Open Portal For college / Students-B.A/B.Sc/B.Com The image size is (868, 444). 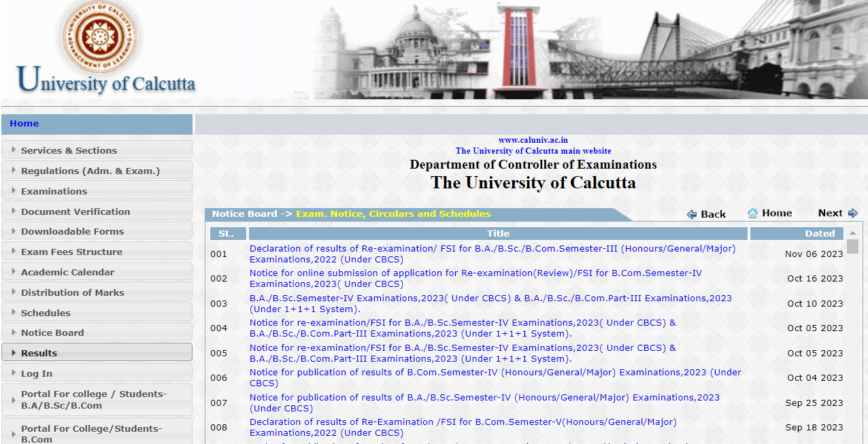97,400
